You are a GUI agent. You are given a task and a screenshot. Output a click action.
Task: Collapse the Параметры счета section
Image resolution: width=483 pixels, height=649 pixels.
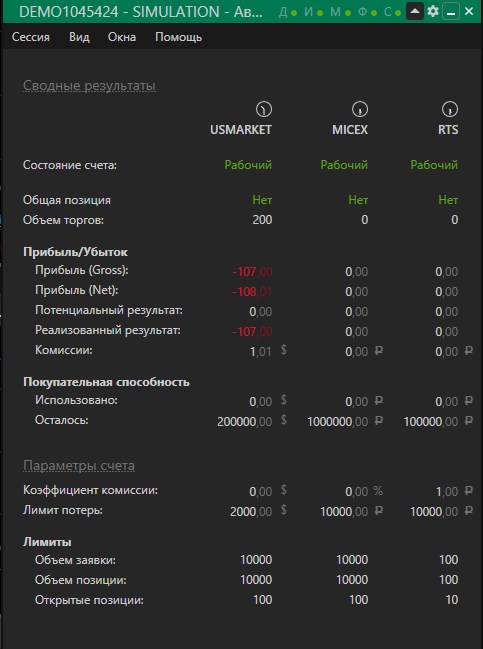coord(79,466)
